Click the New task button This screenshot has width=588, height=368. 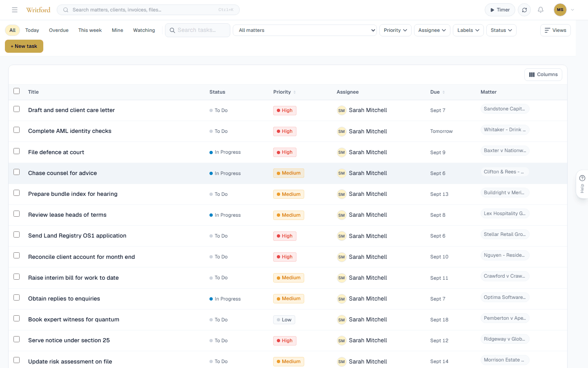coord(24,46)
